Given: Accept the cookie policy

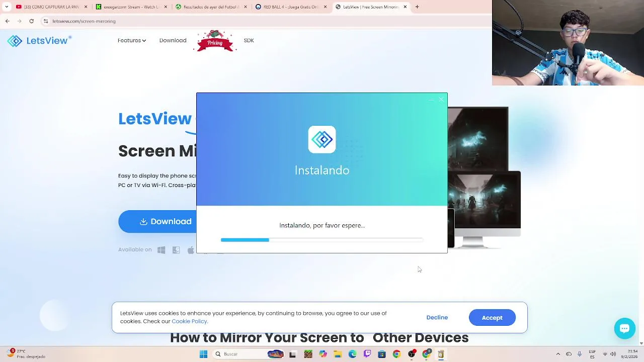Looking at the screenshot, I should click(x=492, y=317).
